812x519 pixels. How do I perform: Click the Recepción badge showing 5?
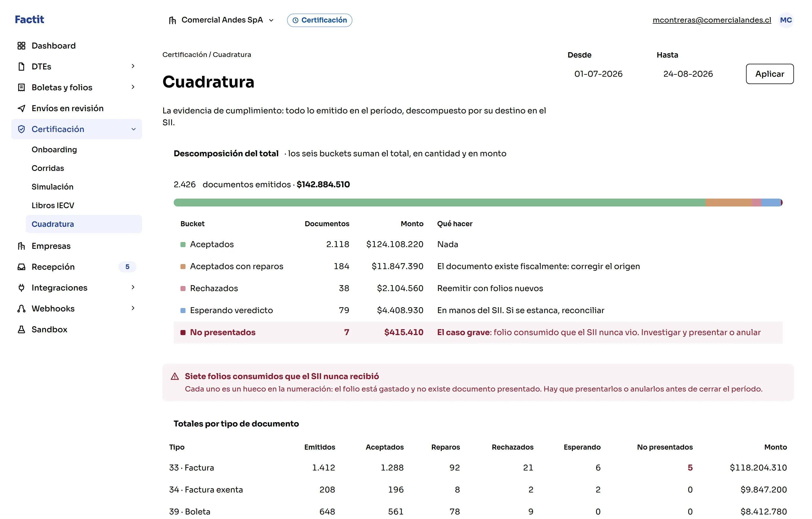(127, 267)
